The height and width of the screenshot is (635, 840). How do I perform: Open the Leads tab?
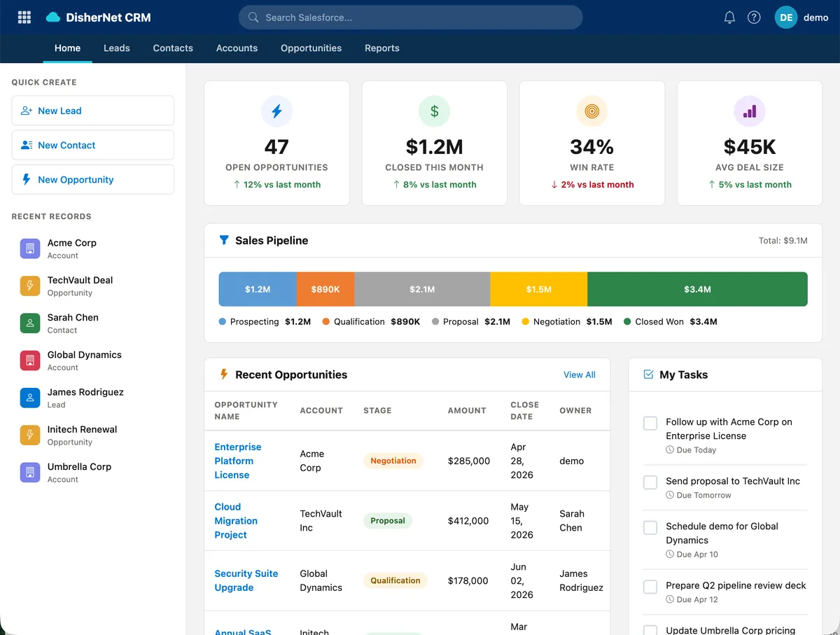click(117, 48)
